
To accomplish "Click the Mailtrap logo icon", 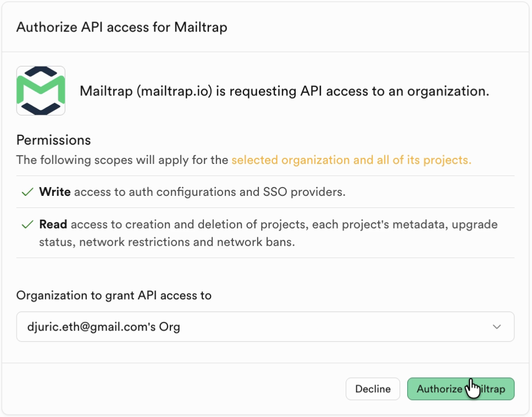I will (41, 91).
